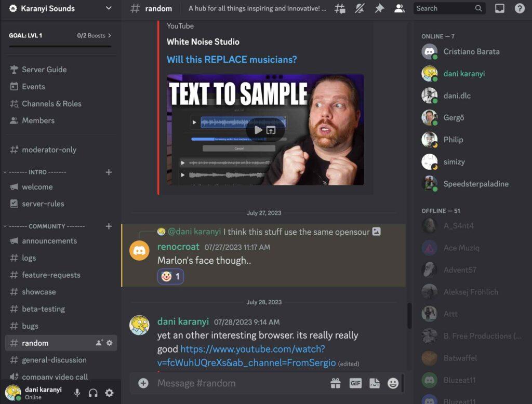Click the Search field
This screenshot has width=532, height=404.
pyautogui.click(x=449, y=8)
